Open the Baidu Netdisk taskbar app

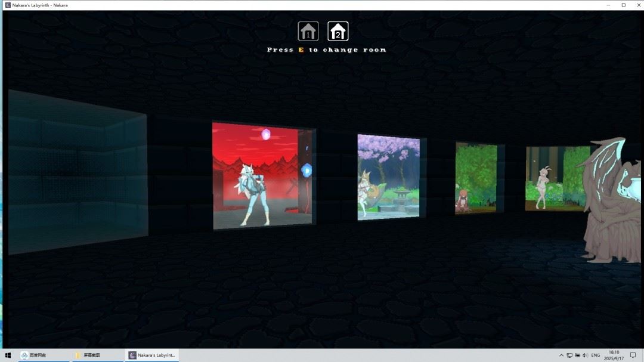[x=35, y=355]
